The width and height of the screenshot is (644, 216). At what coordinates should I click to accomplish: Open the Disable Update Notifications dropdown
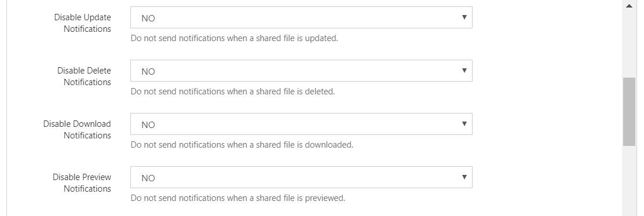pos(301,17)
